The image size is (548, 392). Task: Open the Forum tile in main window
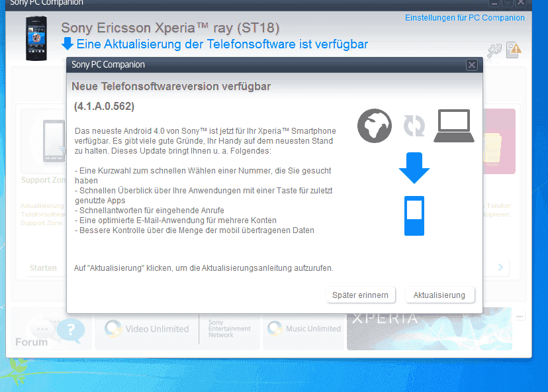pyautogui.click(x=51, y=328)
